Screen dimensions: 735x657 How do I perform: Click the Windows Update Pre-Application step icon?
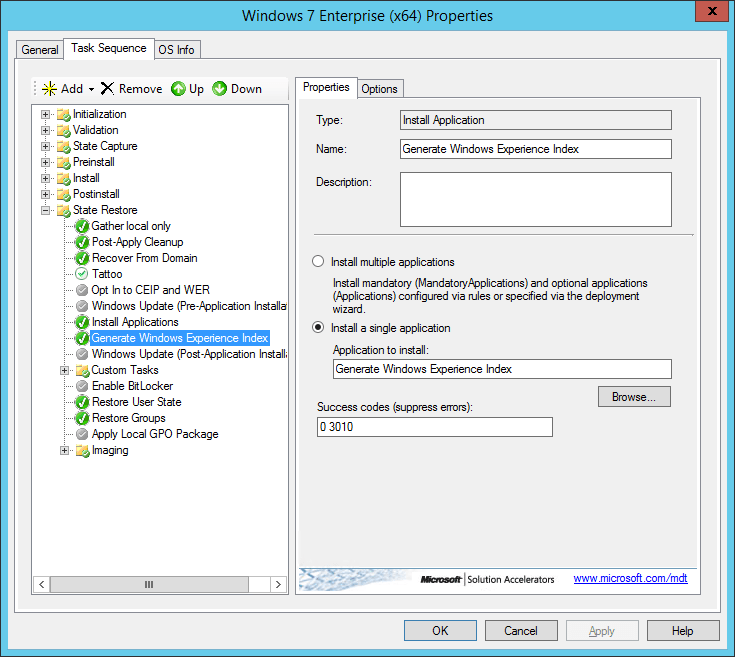[x=82, y=306]
